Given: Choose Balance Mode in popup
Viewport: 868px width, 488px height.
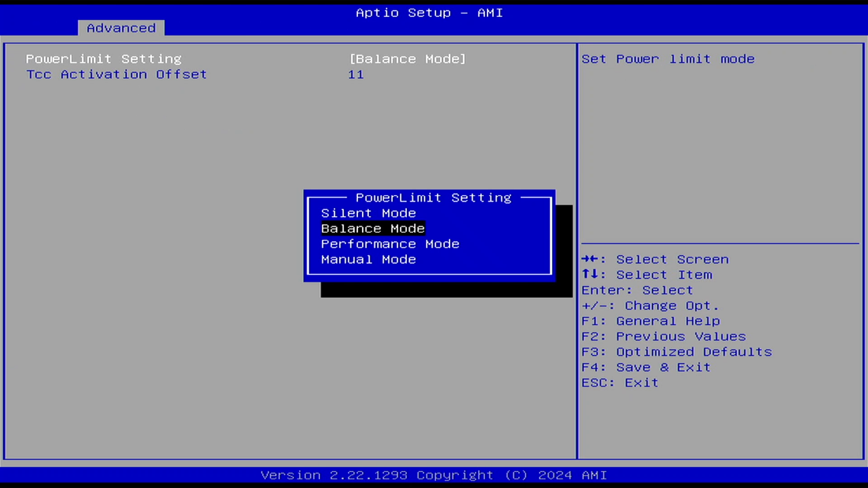Looking at the screenshot, I should point(373,229).
